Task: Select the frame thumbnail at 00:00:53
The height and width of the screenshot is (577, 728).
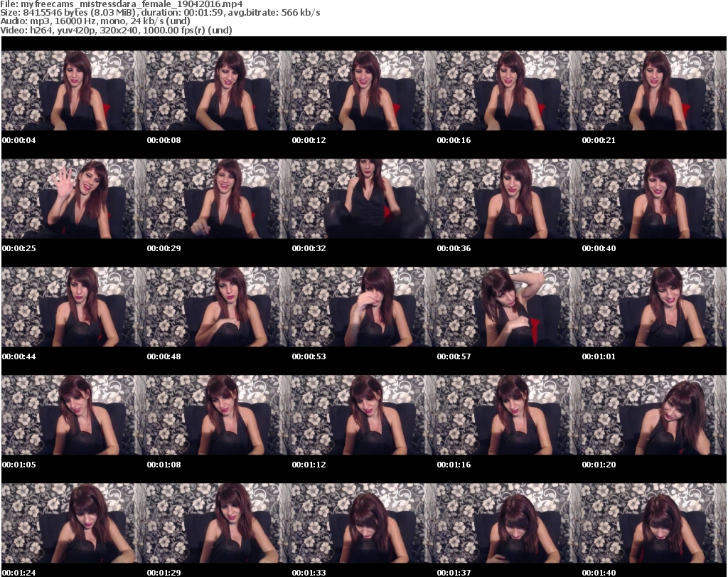Action: [x=364, y=307]
